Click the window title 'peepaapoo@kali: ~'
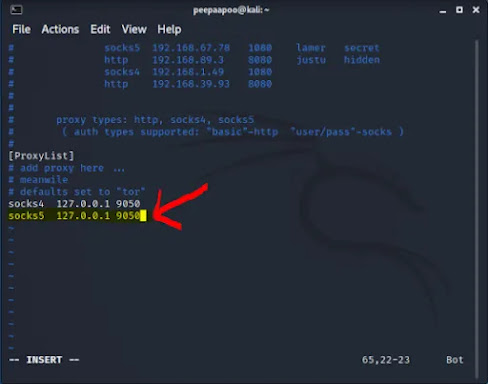 [x=231, y=10]
